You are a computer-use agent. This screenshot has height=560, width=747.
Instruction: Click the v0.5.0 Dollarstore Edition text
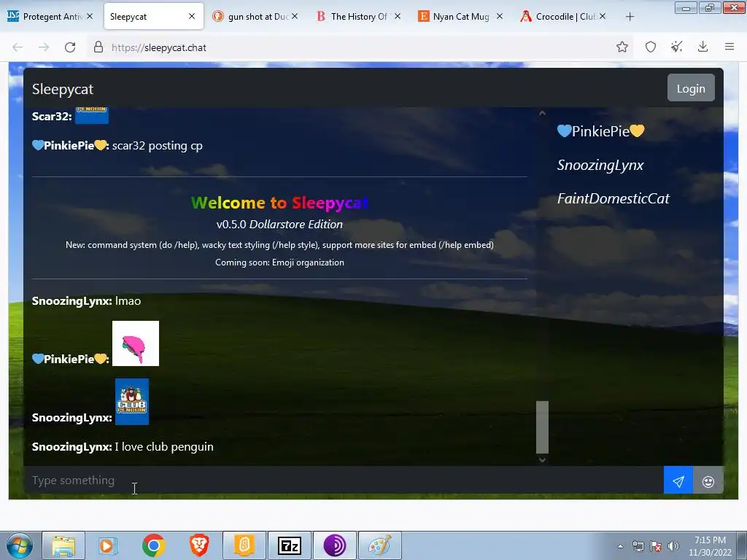point(279,225)
